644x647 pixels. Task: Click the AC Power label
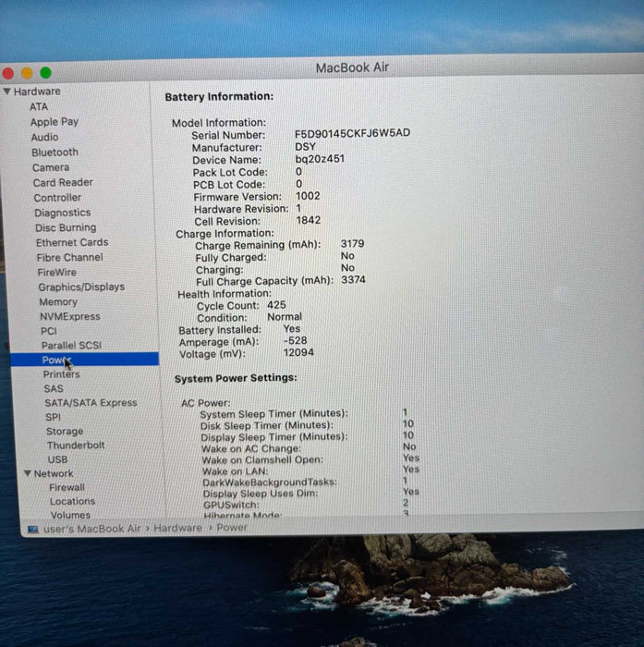(205, 403)
